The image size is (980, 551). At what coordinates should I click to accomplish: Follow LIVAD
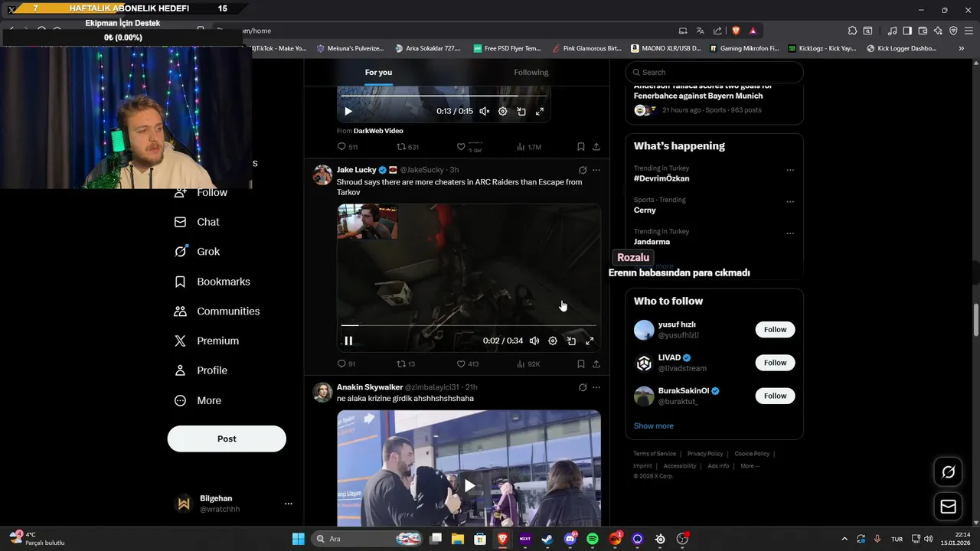pos(775,363)
